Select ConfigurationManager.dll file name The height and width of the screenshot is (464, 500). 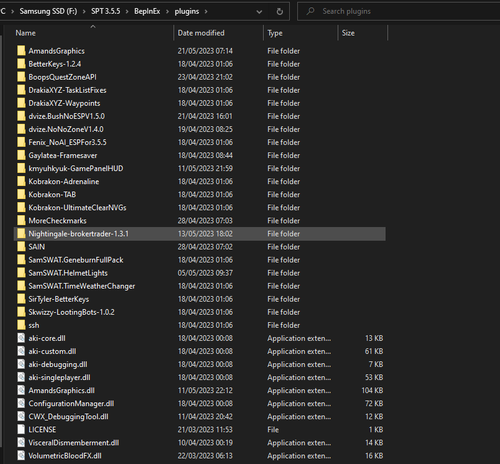point(71,404)
